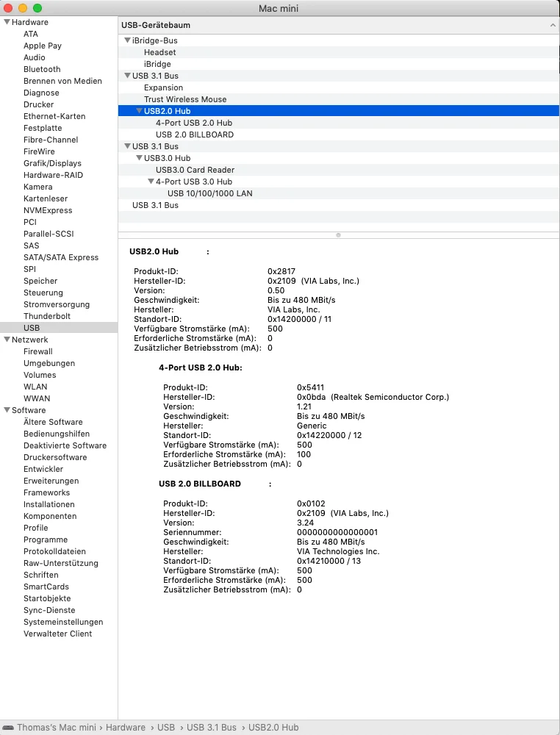This screenshot has width=560, height=735.
Task: Open the Firewall network category
Action: [x=38, y=351]
